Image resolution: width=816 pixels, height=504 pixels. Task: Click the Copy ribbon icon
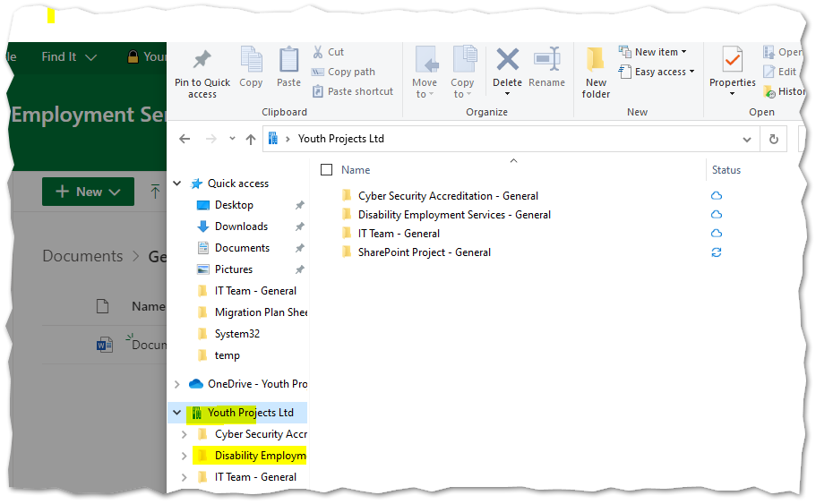tap(251, 60)
